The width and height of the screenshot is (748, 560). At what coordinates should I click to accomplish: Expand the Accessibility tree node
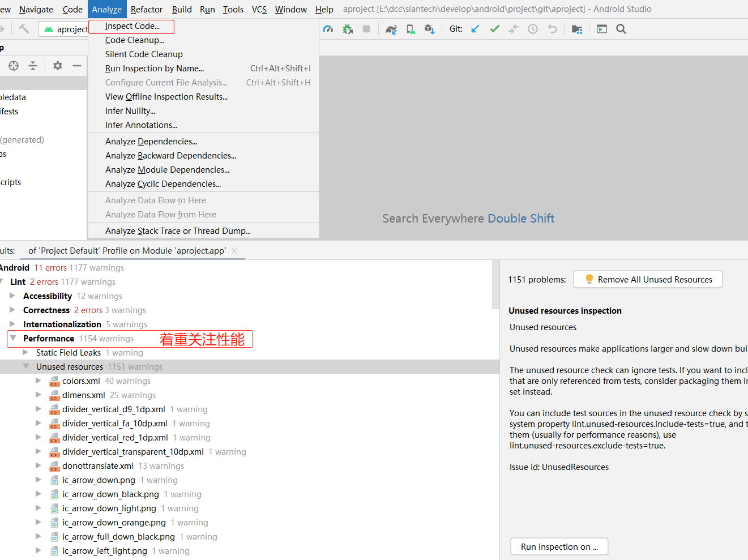12,296
